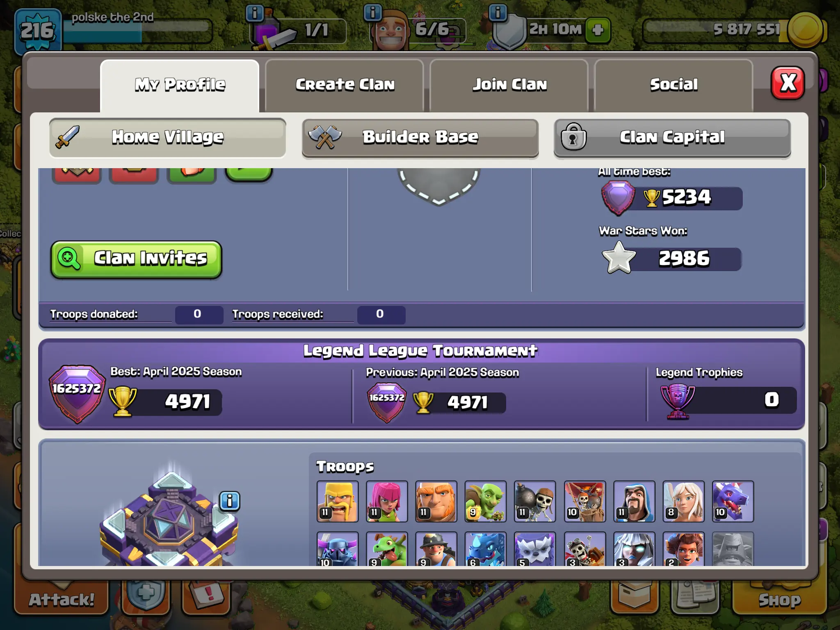
Task: Switch to the Create Clan tab
Action: pos(345,85)
